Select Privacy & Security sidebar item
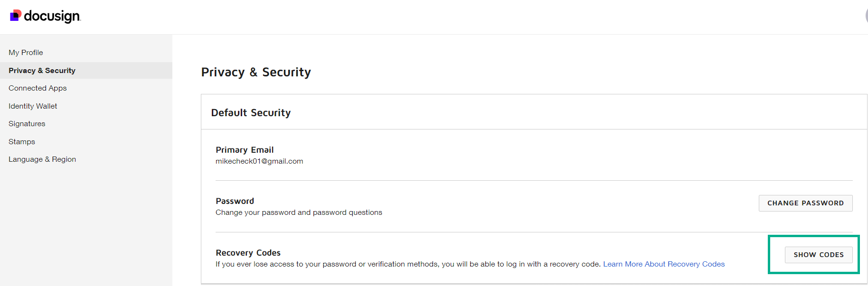Image resolution: width=868 pixels, height=286 pixels. (42, 71)
